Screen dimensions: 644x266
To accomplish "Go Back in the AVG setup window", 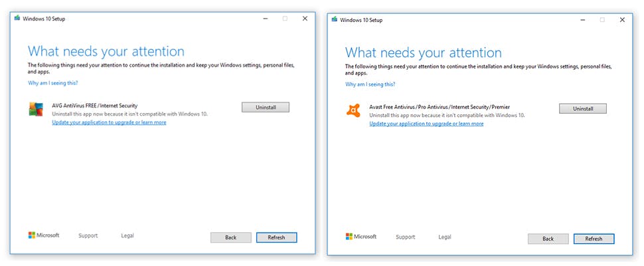I will (x=231, y=237).
